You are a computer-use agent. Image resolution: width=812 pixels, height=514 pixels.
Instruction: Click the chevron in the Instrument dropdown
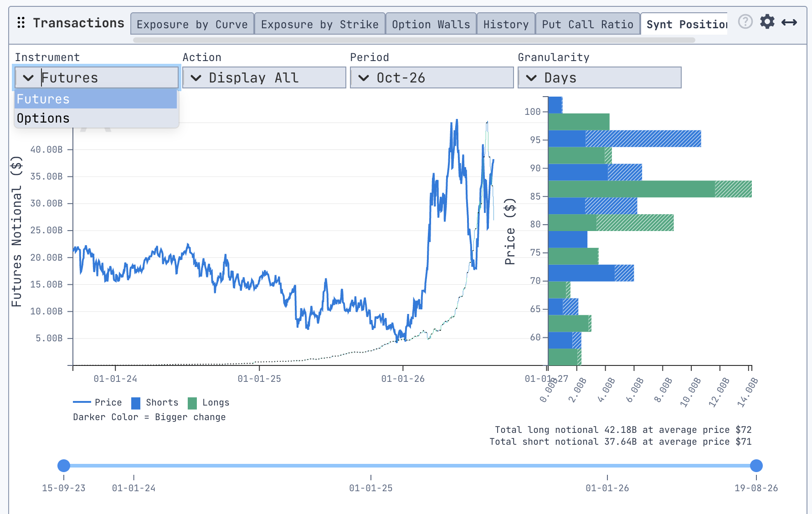pyautogui.click(x=28, y=78)
